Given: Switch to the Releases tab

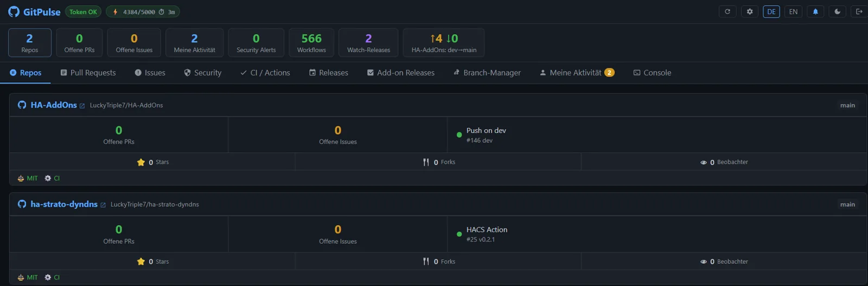Looking at the screenshot, I should click(x=329, y=73).
